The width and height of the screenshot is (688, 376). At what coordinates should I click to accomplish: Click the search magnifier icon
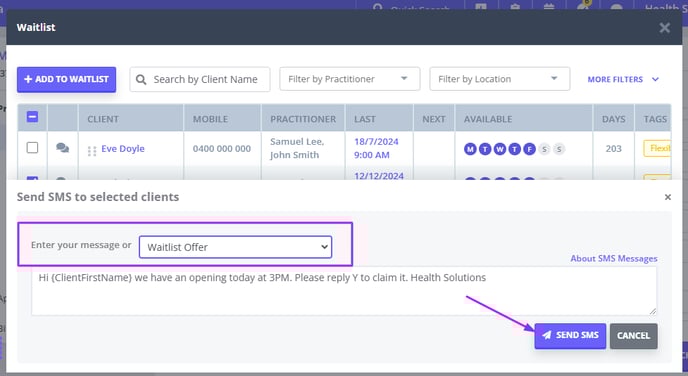point(141,79)
